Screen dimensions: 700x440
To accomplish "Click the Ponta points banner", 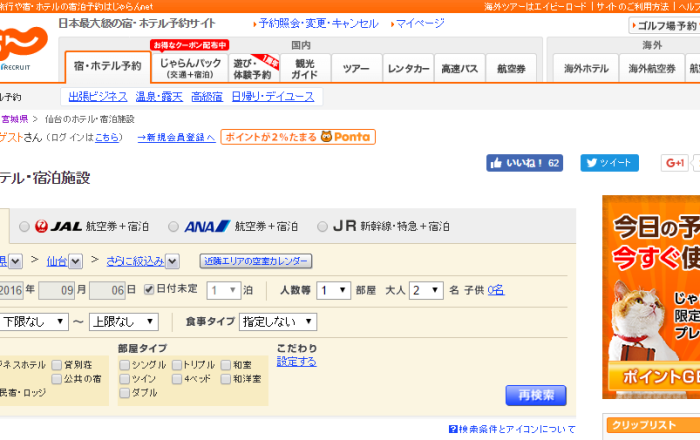I will pyautogui.click(x=298, y=137).
